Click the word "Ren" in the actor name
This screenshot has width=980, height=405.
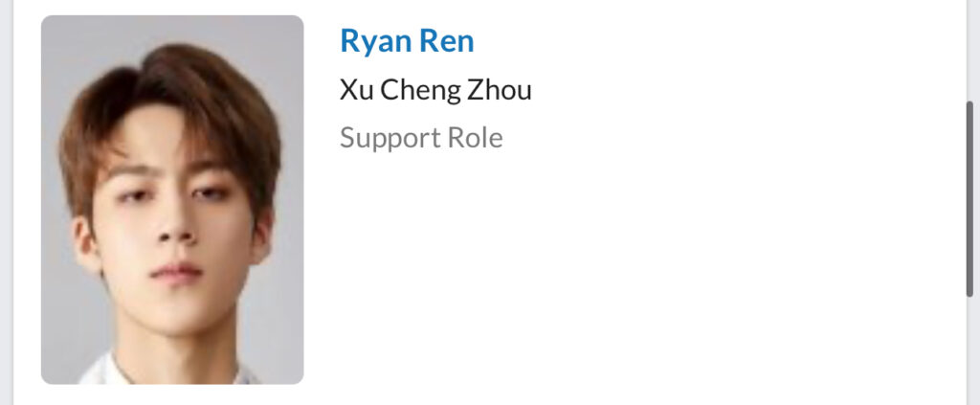point(448,41)
